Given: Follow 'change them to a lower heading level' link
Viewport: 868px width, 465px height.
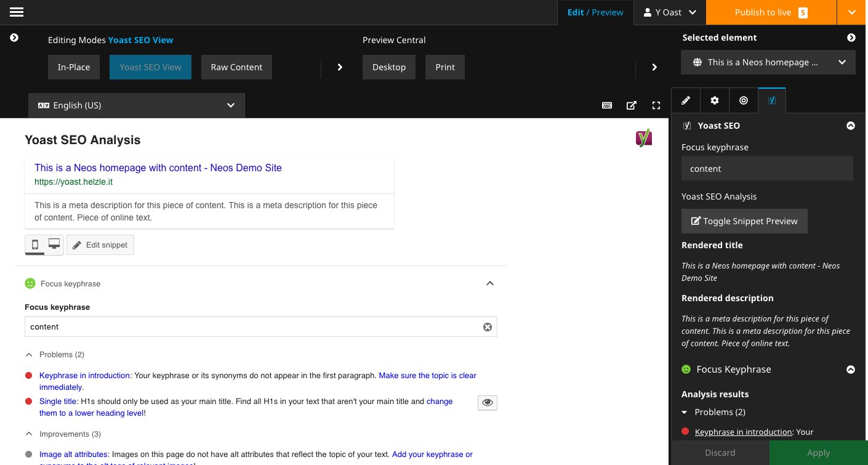Looking at the screenshot, I should 440,401.
